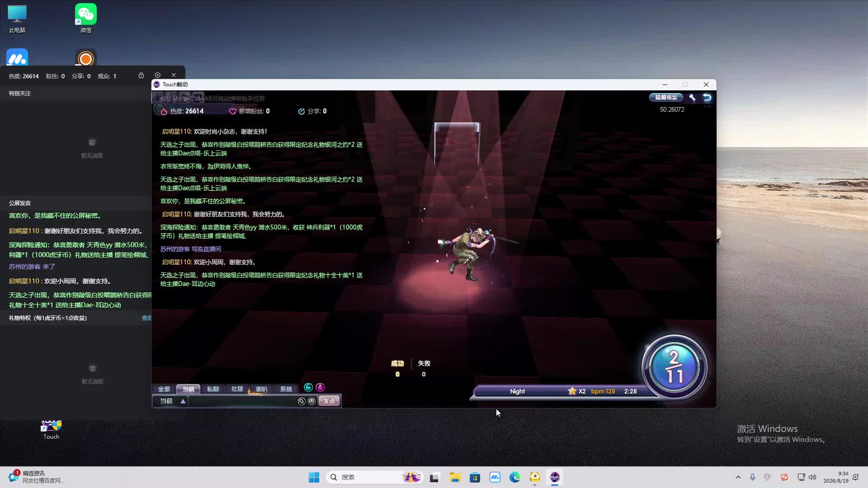Click the bpm:128 indicator
Image resolution: width=868 pixels, height=488 pixels.
coord(603,391)
